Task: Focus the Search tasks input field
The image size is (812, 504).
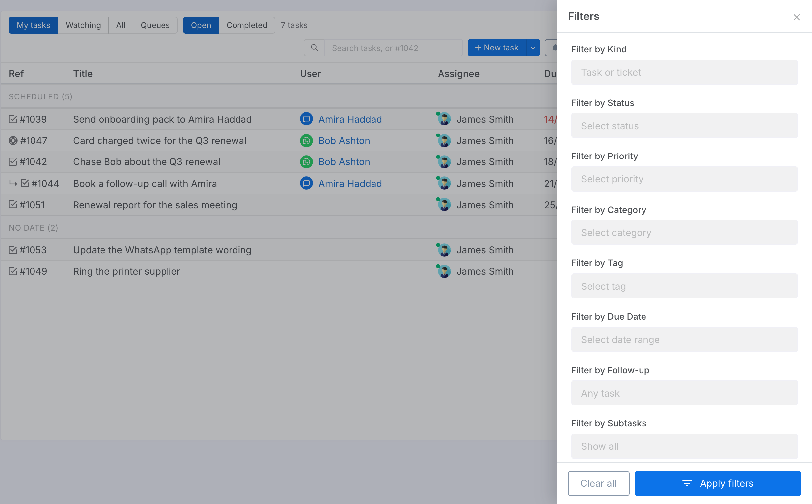Action: 393,48
